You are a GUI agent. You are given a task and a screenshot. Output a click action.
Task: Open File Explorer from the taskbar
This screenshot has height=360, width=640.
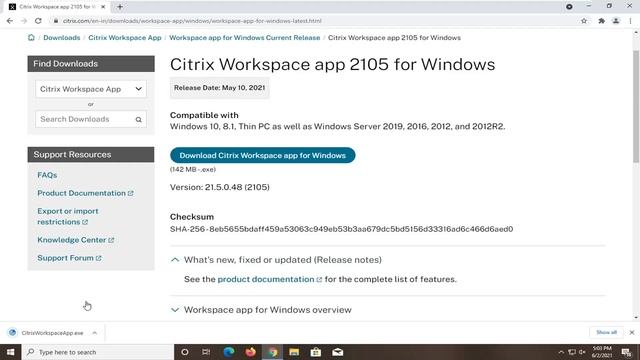[294, 352]
